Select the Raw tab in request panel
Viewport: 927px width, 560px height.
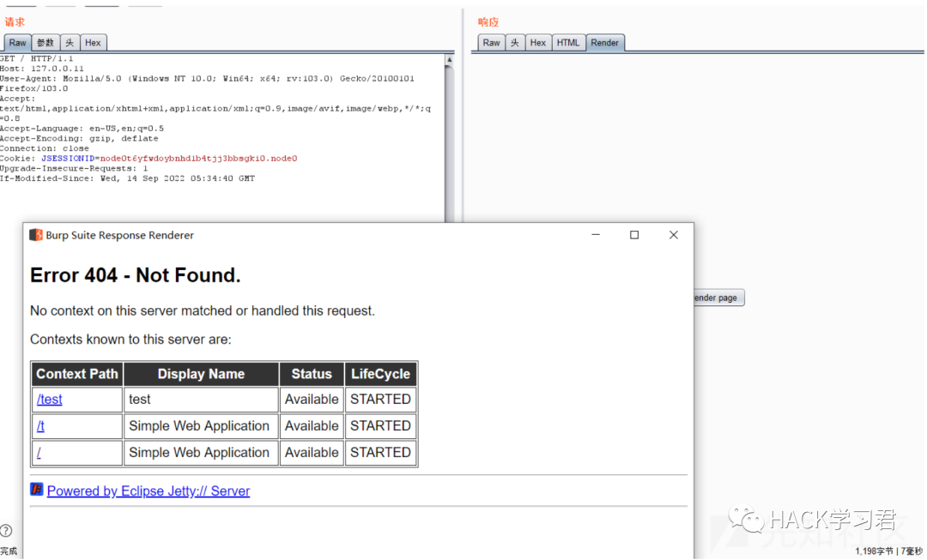click(17, 43)
